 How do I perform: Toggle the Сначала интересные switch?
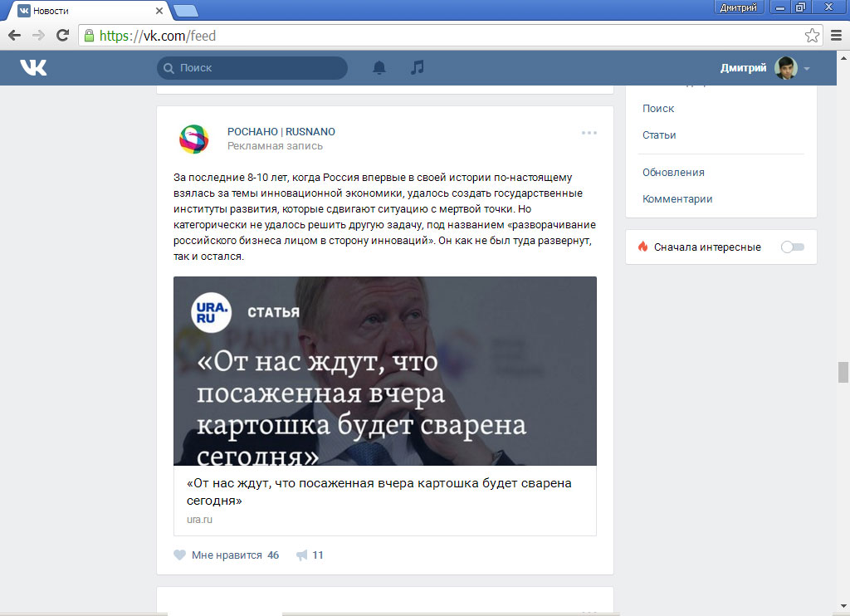pos(793,247)
